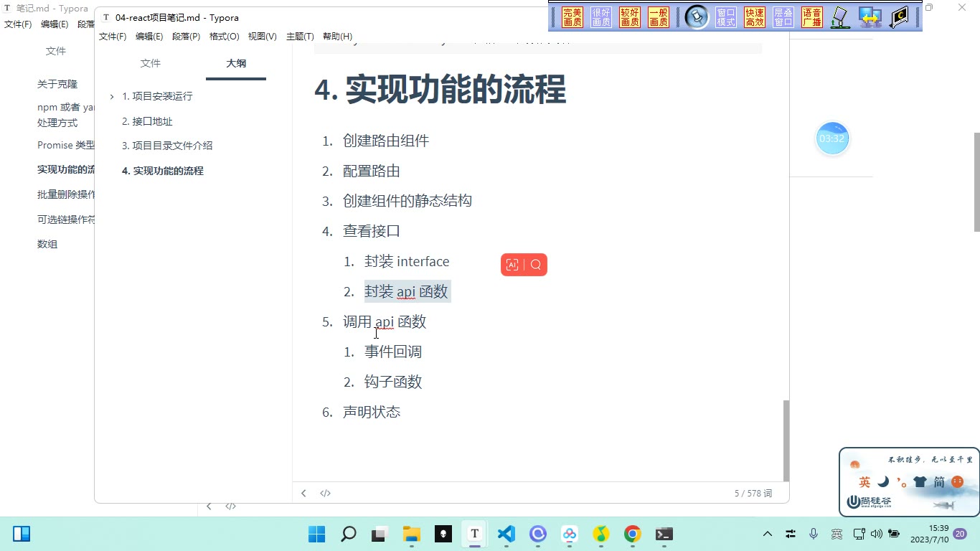The height and width of the screenshot is (551, 980).
Task: Open 可选链操作符 in the background Typora outline
Action: [66, 220]
